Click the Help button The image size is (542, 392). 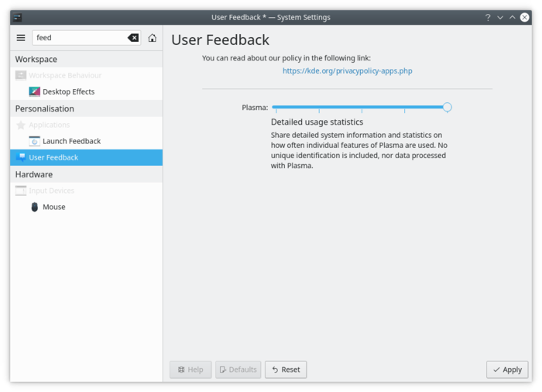(x=190, y=370)
